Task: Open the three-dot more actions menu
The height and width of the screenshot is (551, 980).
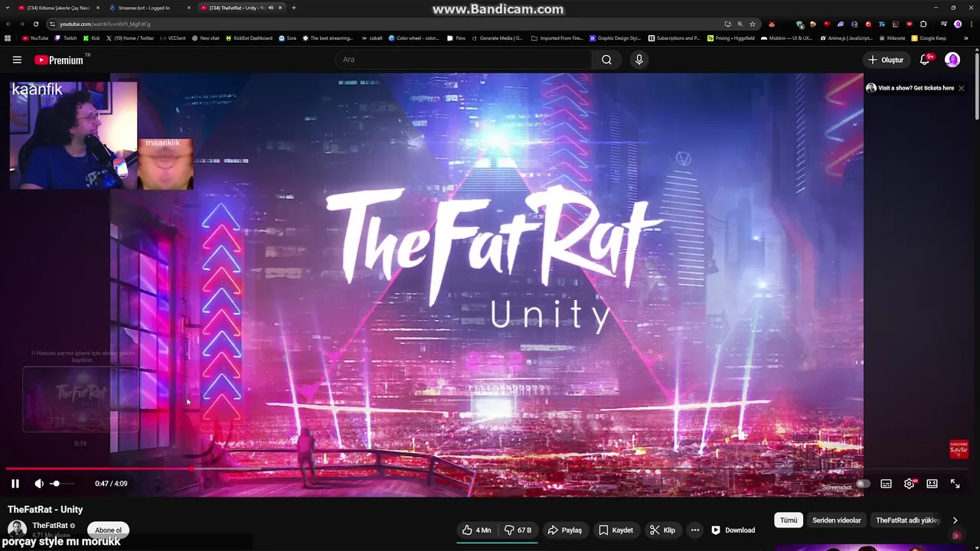Action: tap(695, 530)
